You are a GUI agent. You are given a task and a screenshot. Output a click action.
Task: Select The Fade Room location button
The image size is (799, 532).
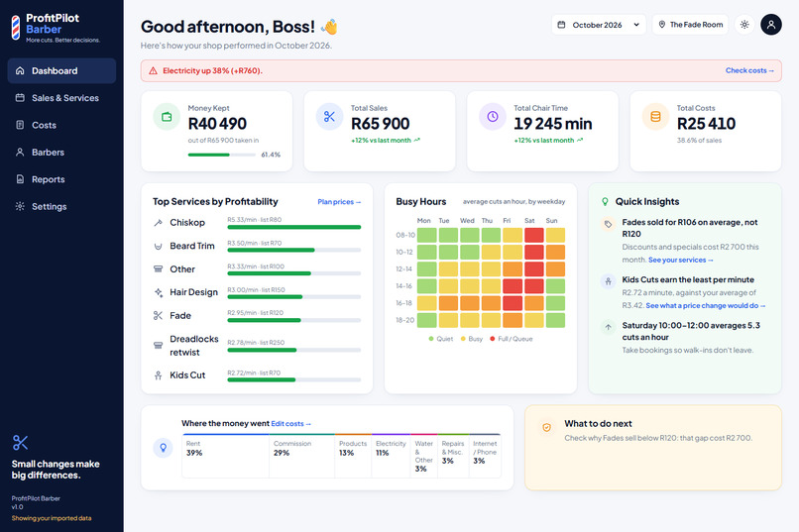click(691, 25)
